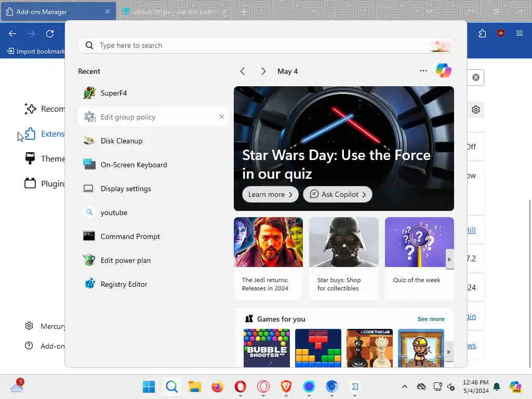Viewport: 532px width, 399px height.
Task: Open the Windows Start menu
Action: pos(149,387)
